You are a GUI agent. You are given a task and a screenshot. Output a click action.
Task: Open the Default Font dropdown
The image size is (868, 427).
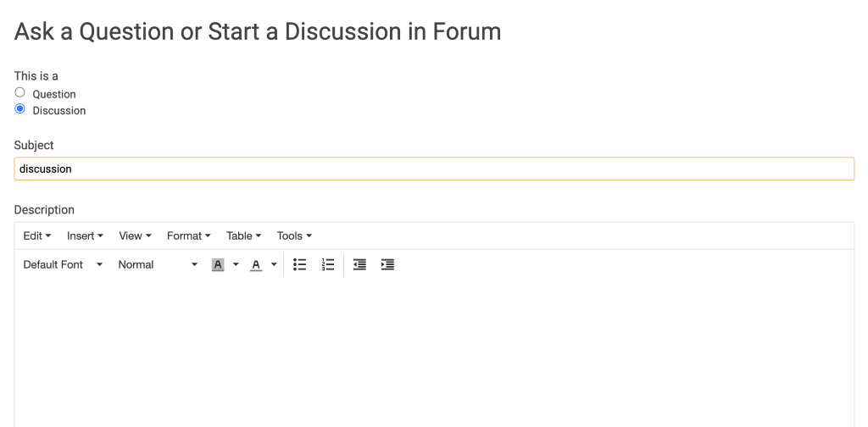[x=63, y=264]
